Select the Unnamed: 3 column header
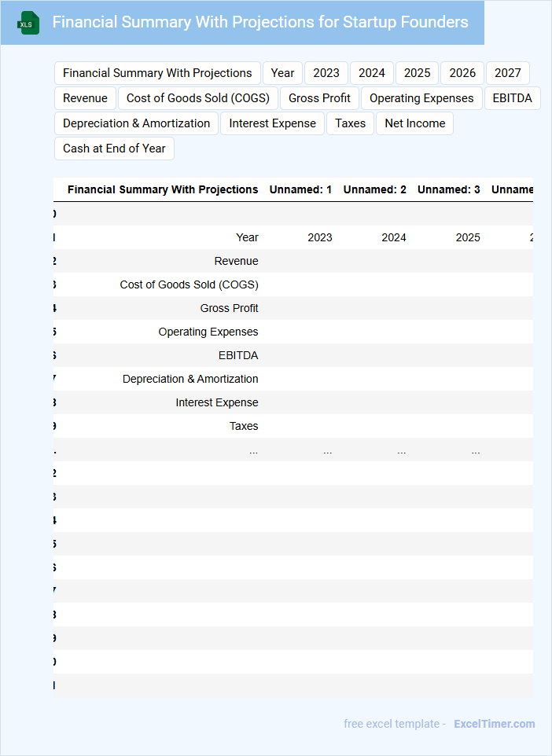The width and height of the screenshot is (552, 756). point(448,189)
